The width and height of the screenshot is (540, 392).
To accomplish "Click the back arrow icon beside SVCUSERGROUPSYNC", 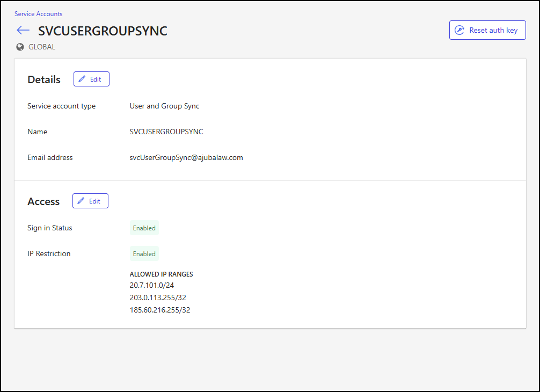I will tap(23, 30).
